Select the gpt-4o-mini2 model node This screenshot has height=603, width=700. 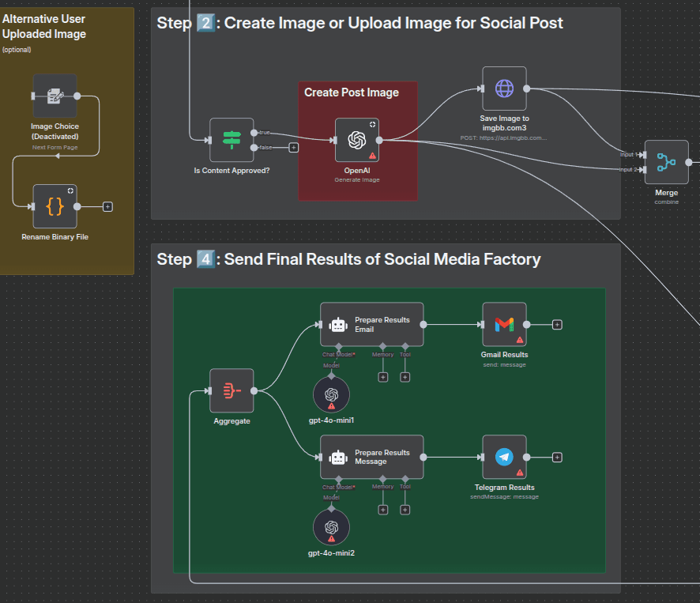tap(331, 527)
